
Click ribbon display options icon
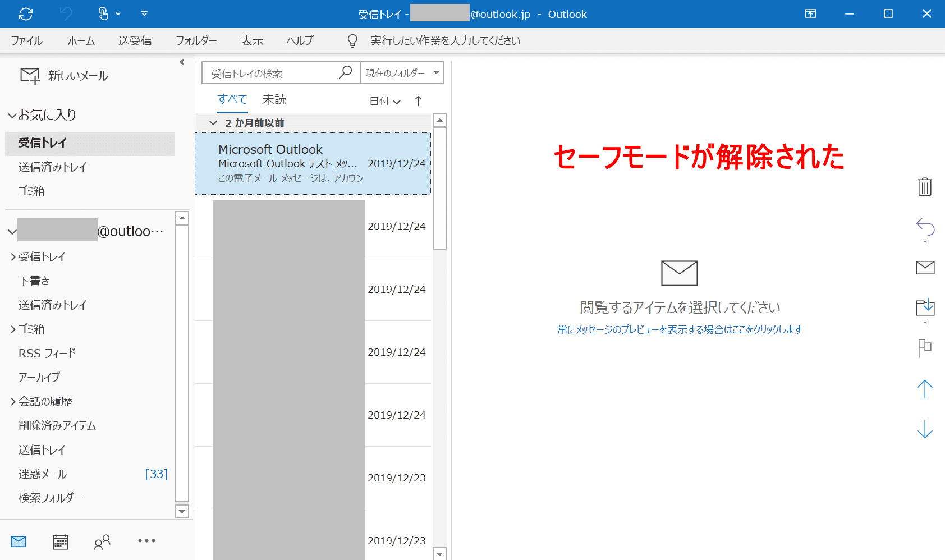click(x=810, y=14)
